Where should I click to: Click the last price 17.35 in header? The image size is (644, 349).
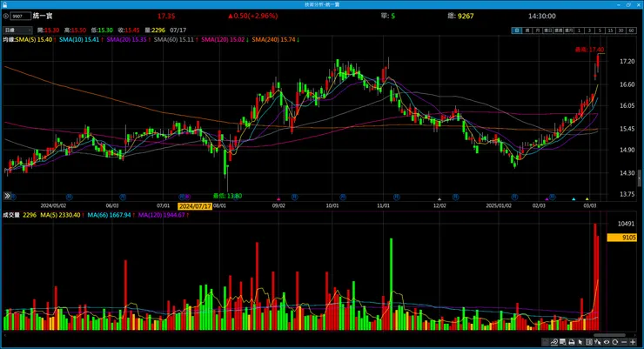[x=166, y=16]
